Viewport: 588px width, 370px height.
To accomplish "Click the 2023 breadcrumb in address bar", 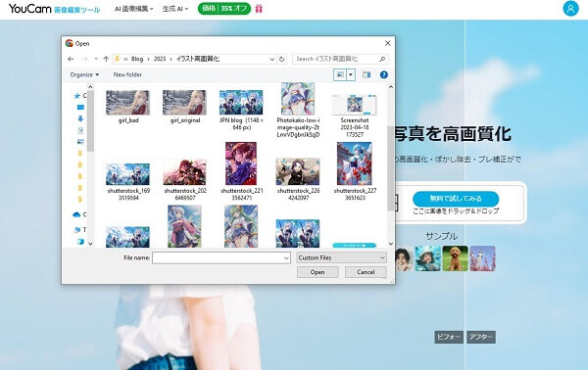I will click(x=160, y=59).
